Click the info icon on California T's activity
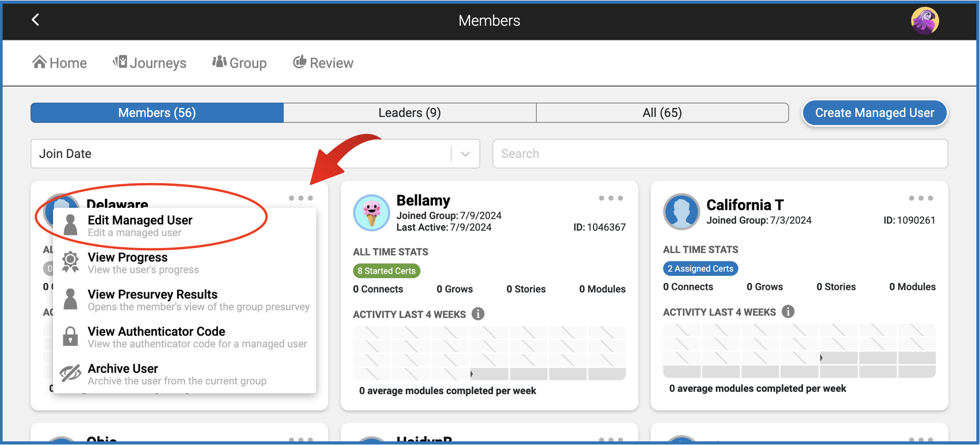Viewport: 980px width, 445px height. click(788, 312)
